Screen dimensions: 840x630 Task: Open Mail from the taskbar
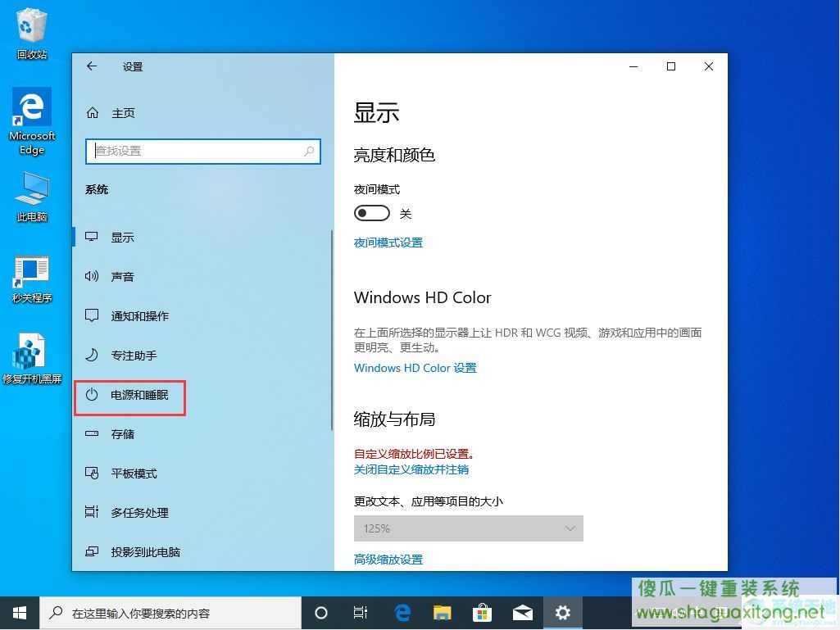522,613
